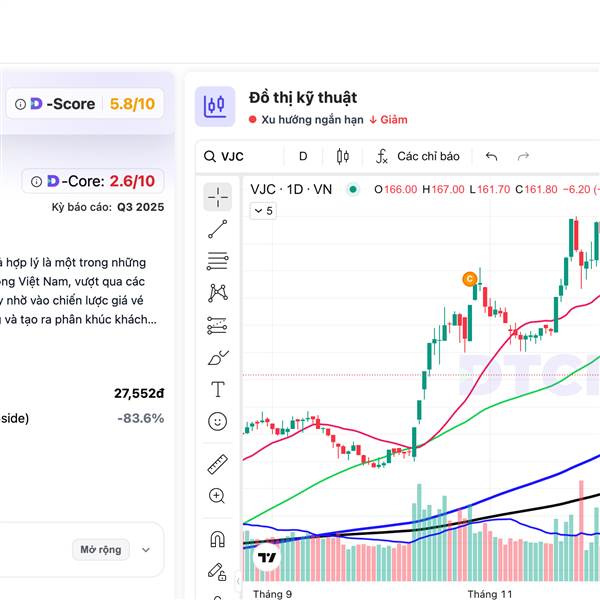
Task: Toggle magnet mode for drawings
Action: tap(217, 539)
